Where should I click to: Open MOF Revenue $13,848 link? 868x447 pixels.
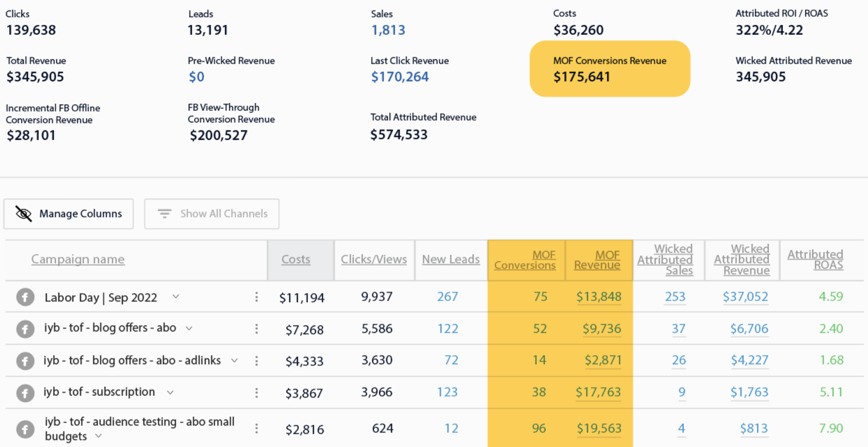(599, 297)
